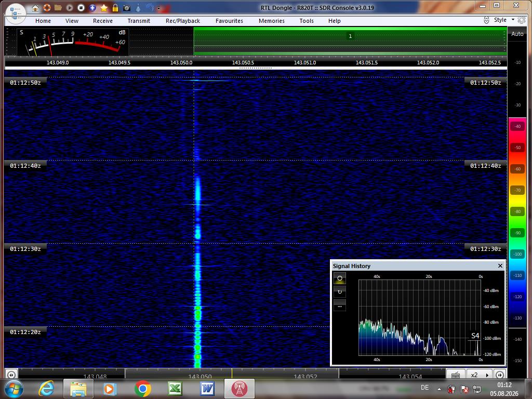Click the scroll-left button on bottom frequency bar
The image size is (532, 399).
(x=11, y=375)
